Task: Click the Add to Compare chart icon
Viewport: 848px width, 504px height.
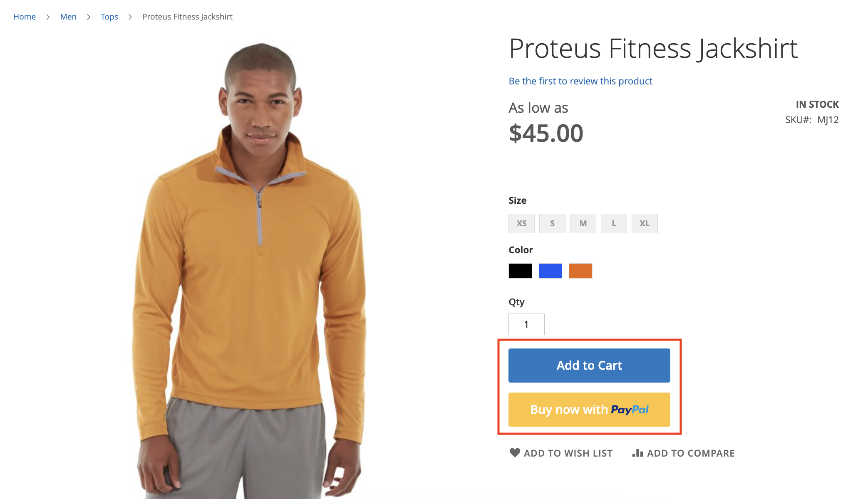Action: (x=636, y=453)
